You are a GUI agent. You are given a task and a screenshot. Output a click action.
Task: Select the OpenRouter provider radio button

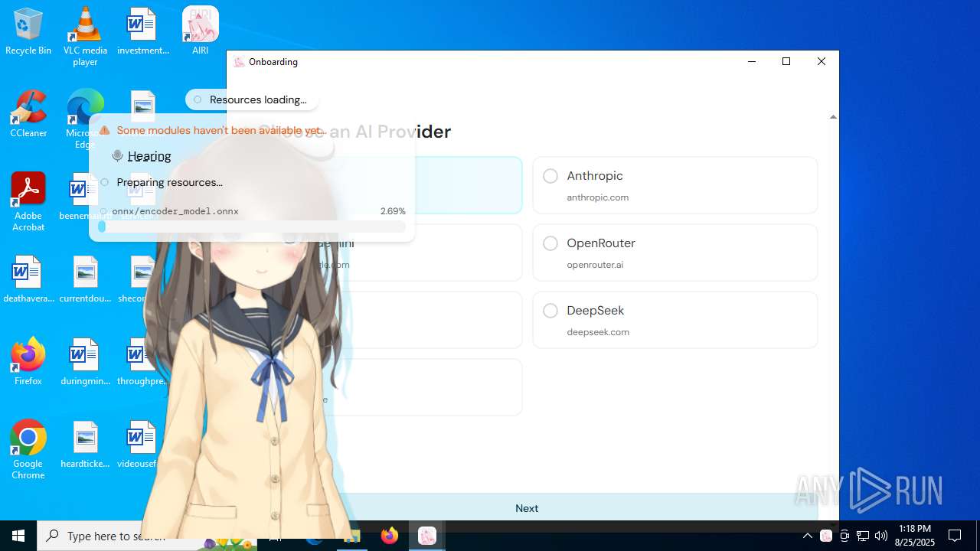pos(550,243)
